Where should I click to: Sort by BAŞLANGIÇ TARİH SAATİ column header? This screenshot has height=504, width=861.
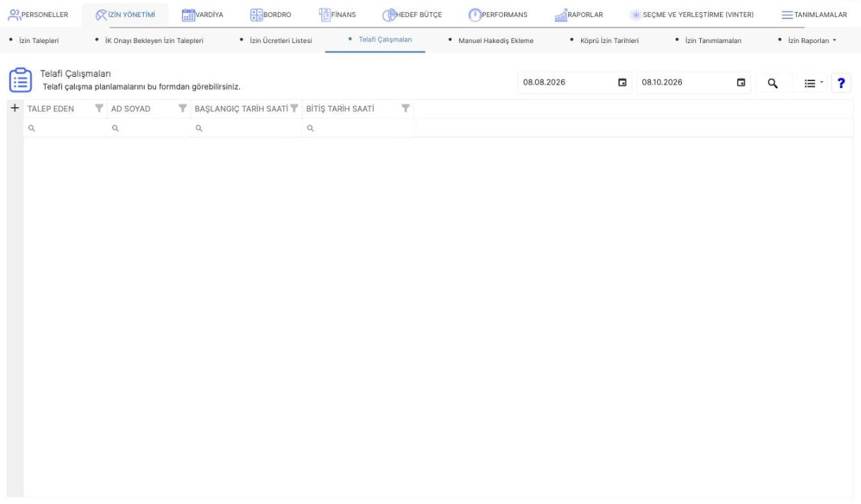242,109
